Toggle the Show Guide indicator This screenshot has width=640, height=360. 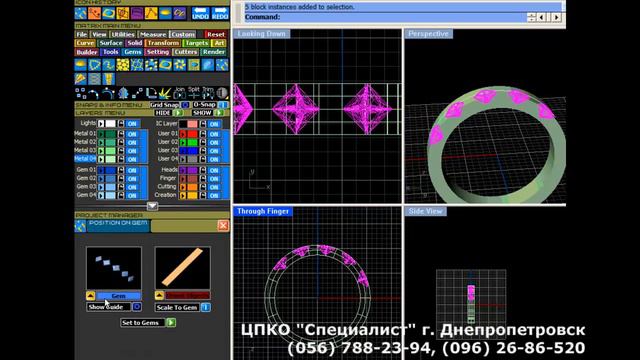[137, 307]
